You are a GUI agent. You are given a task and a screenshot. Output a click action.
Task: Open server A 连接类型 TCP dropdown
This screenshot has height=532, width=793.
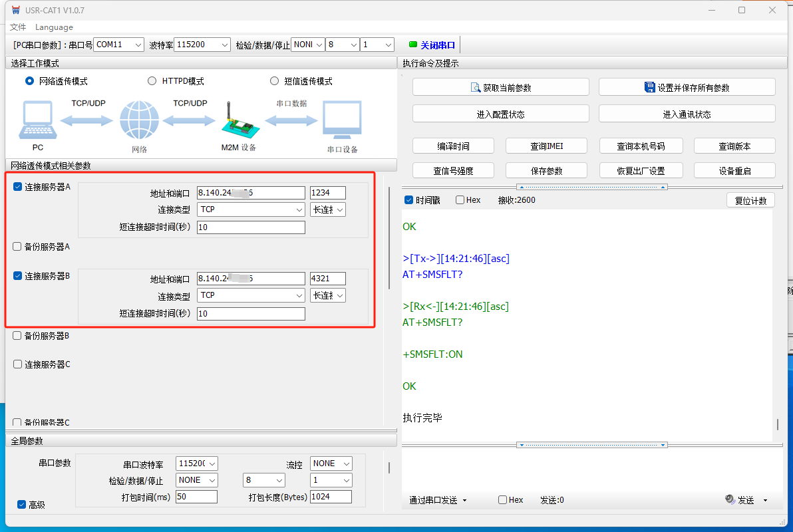click(251, 209)
